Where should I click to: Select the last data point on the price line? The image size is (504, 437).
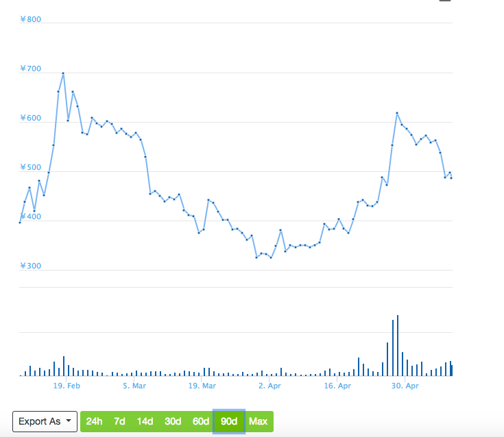(451, 178)
